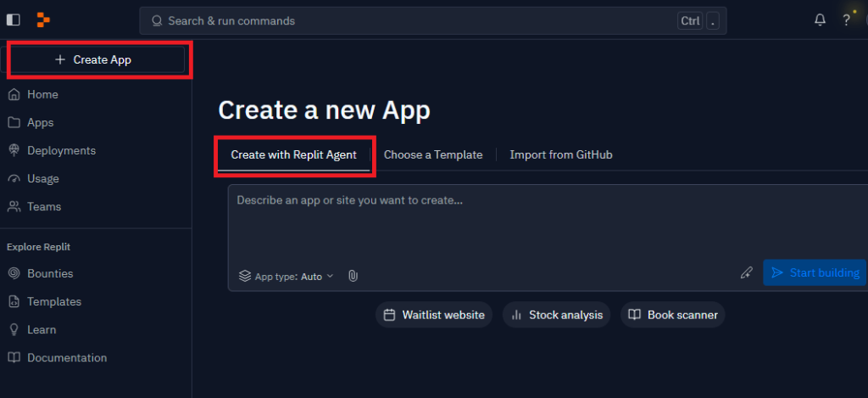
Task: Select the Create with Replit Agent tab
Action: (294, 155)
